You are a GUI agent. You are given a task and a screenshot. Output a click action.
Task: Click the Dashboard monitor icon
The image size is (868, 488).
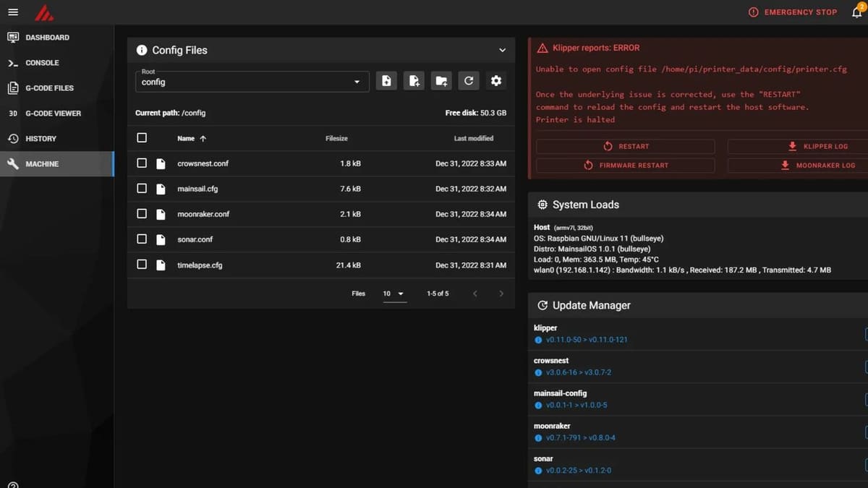click(x=13, y=38)
